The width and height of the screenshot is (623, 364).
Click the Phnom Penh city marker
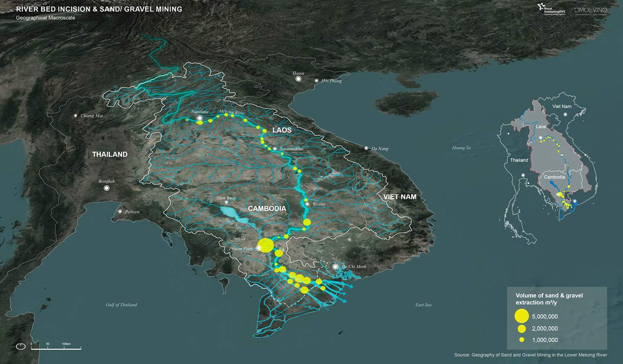[x=259, y=248]
